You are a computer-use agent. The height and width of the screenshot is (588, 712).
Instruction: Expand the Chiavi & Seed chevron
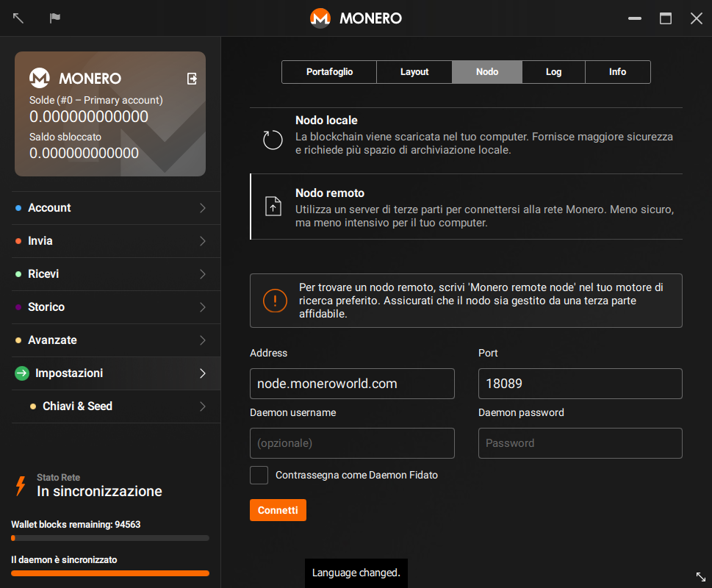203,406
